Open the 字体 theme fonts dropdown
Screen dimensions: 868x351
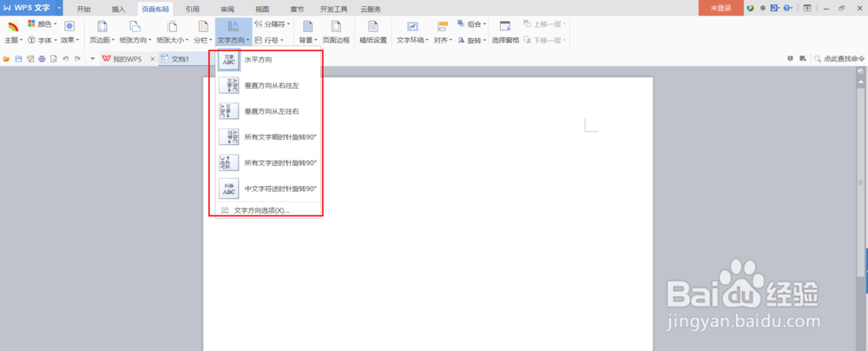42,40
